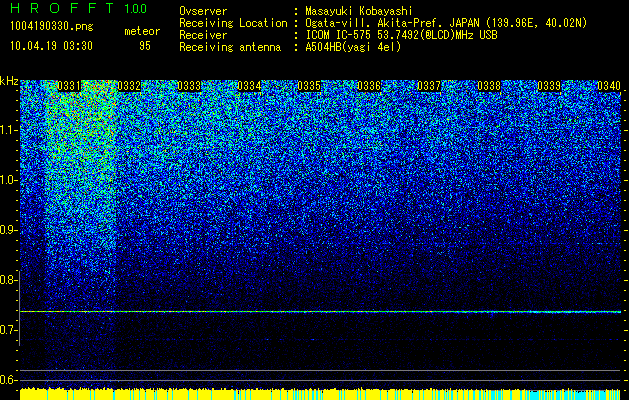Select the 0334 time label
Viewport: 629px width, 400px height.
pos(249,86)
